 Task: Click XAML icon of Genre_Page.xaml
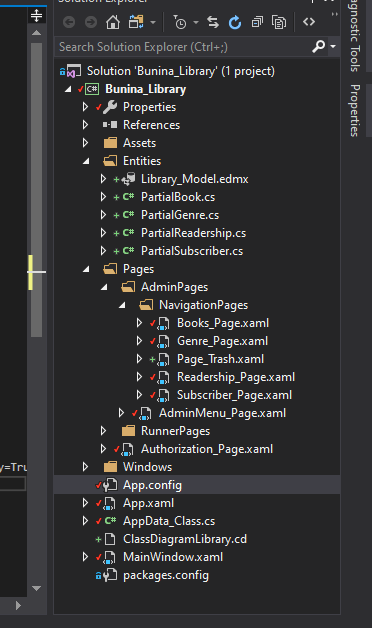coord(163,341)
